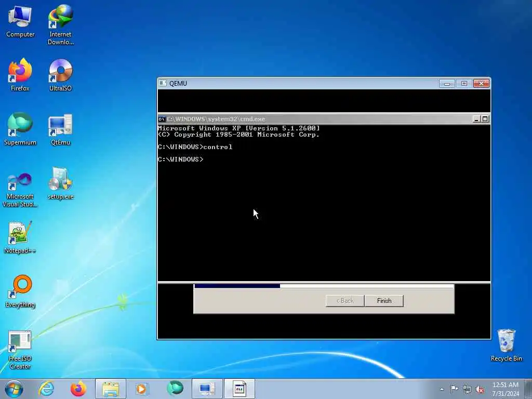
Task: Minimize the cmd.exe window inside QEMU
Action: (x=476, y=119)
